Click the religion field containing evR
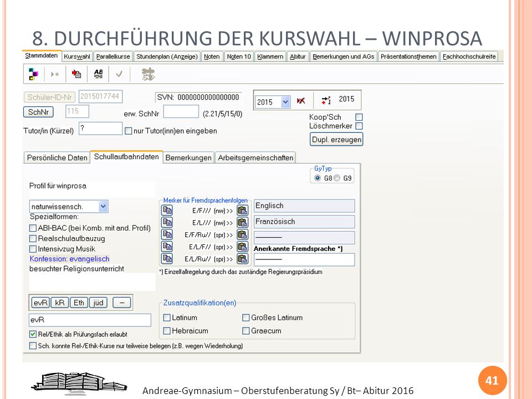The height and width of the screenshot is (399, 532). [90, 320]
